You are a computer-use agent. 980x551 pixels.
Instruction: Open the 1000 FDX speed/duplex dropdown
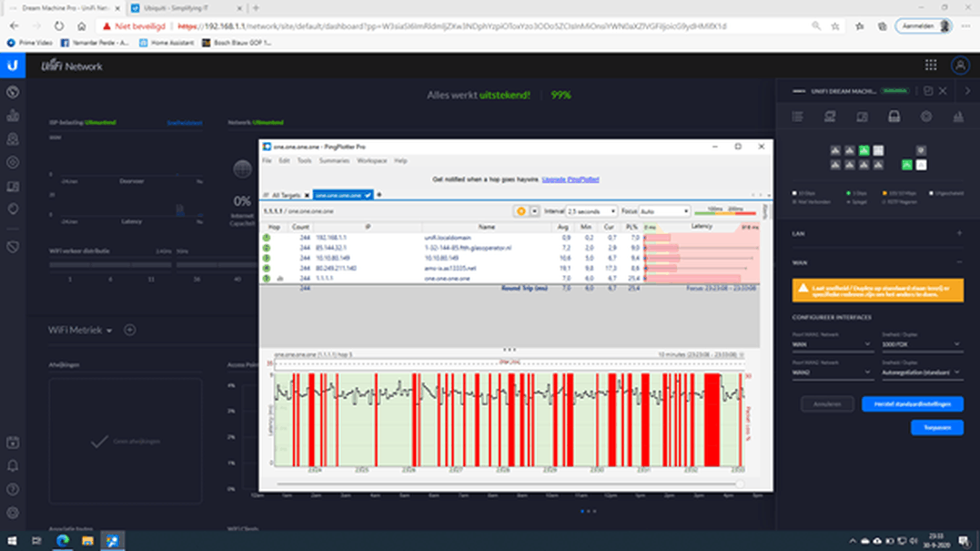[921, 344]
